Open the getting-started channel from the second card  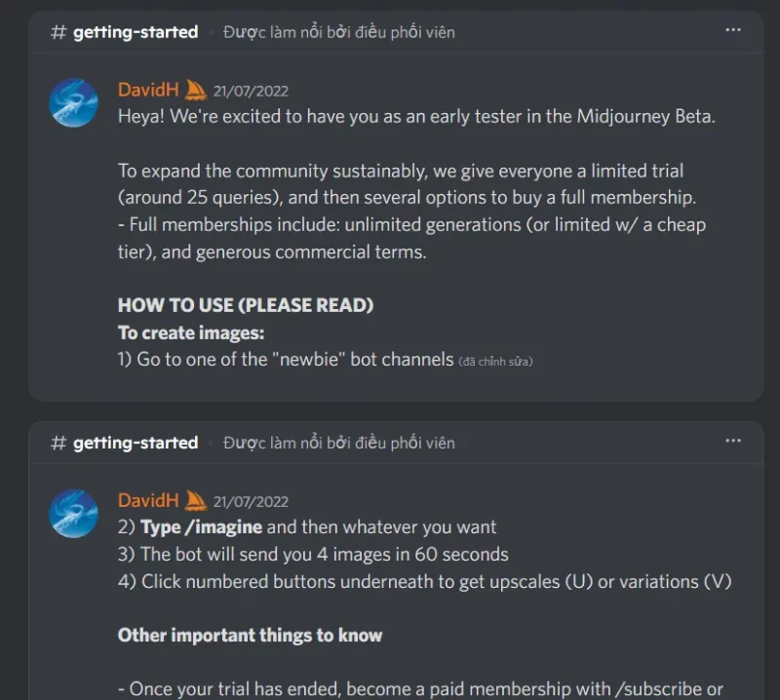136,443
